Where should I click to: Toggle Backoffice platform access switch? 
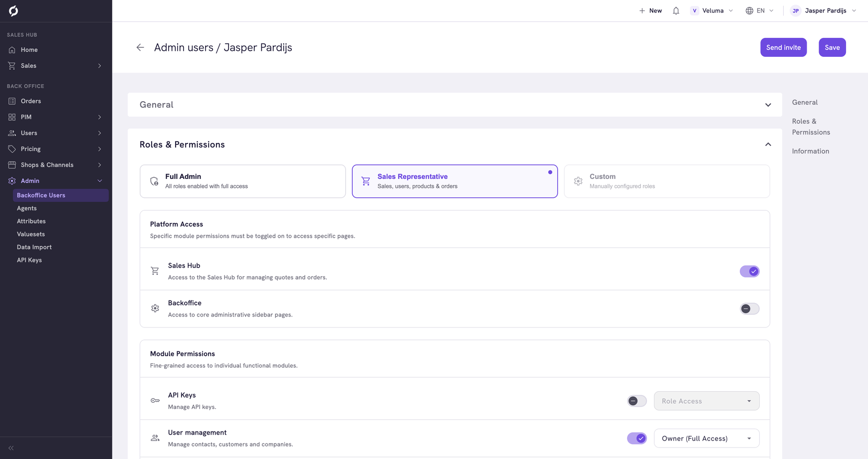click(x=749, y=308)
